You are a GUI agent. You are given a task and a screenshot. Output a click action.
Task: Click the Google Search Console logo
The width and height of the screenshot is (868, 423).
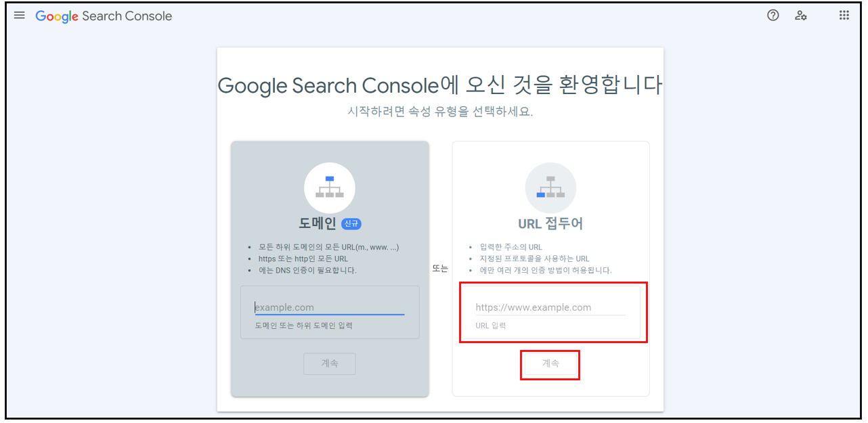104,16
